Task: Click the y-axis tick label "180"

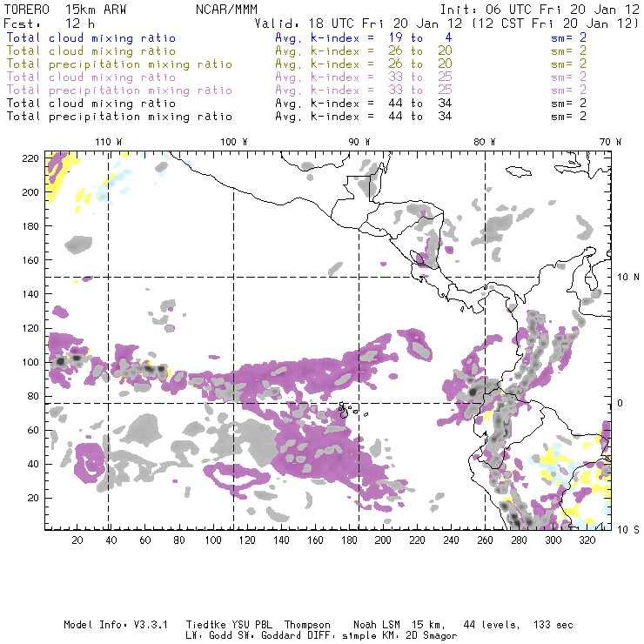Action: [x=30, y=226]
